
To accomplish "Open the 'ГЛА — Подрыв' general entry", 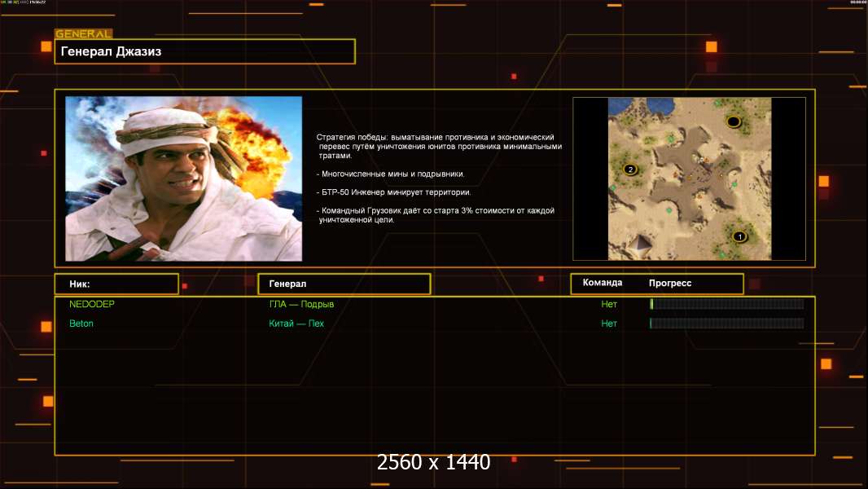I will (x=301, y=304).
